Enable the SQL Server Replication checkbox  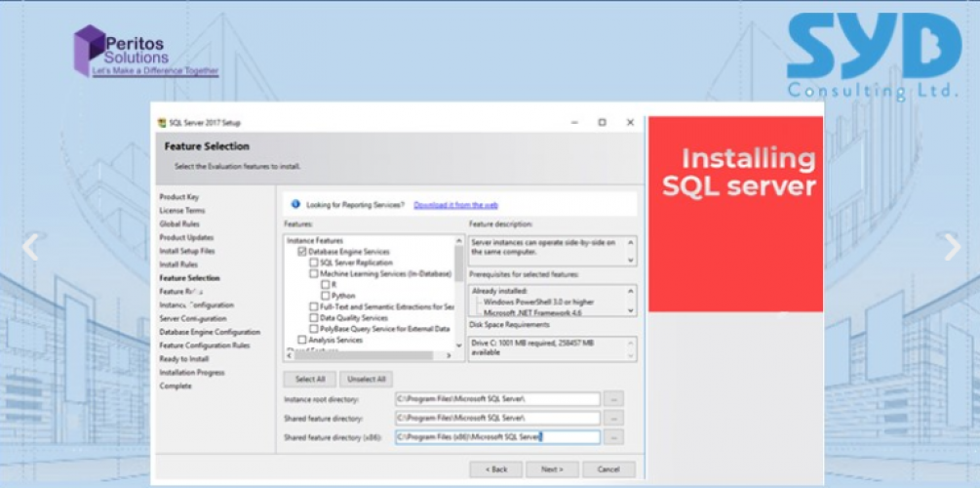click(x=314, y=263)
